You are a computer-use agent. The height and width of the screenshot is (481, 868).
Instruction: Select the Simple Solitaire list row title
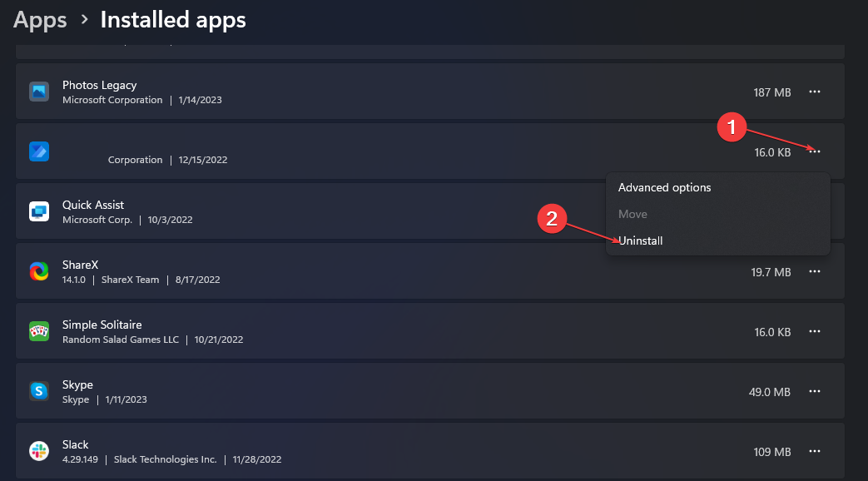click(102, 325)
